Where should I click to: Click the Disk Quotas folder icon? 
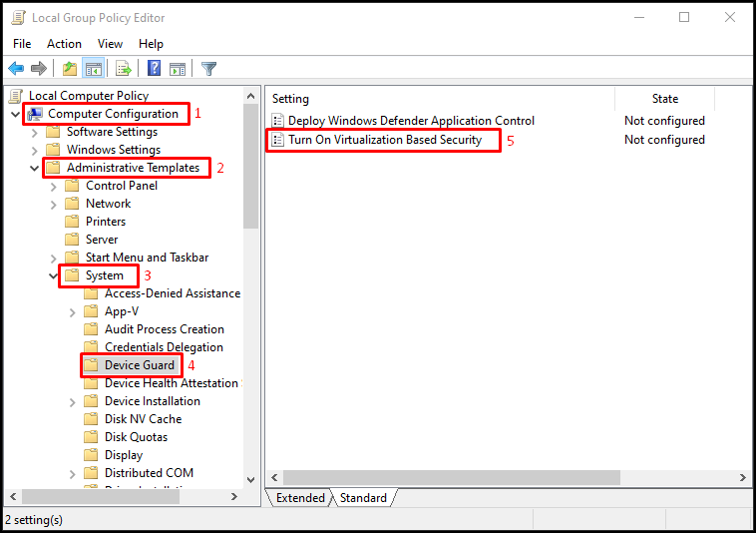91,437
